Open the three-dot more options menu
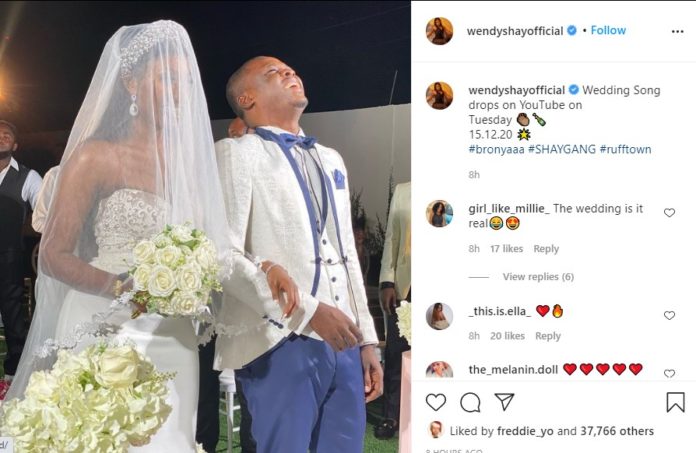 (x=677, y=32)
